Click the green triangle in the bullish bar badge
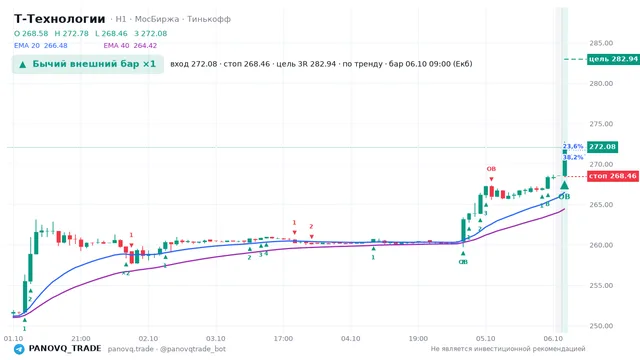 (x=23, y=64)
